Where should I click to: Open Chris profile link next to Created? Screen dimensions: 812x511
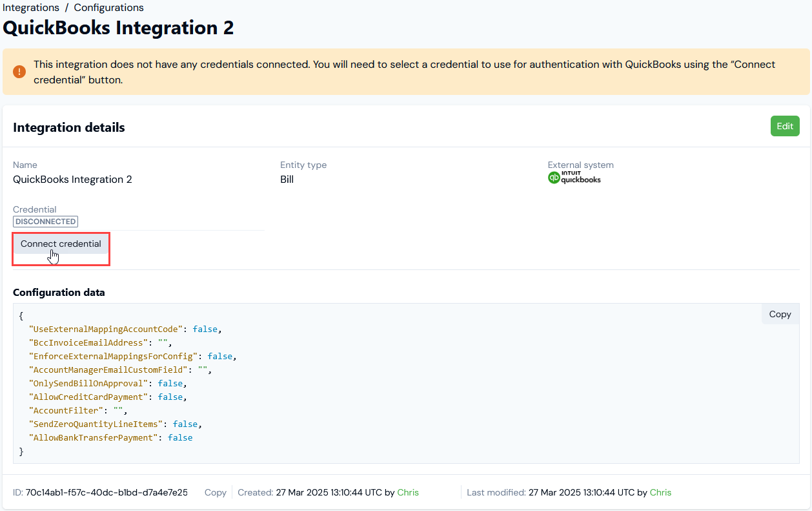click(408, 492)
